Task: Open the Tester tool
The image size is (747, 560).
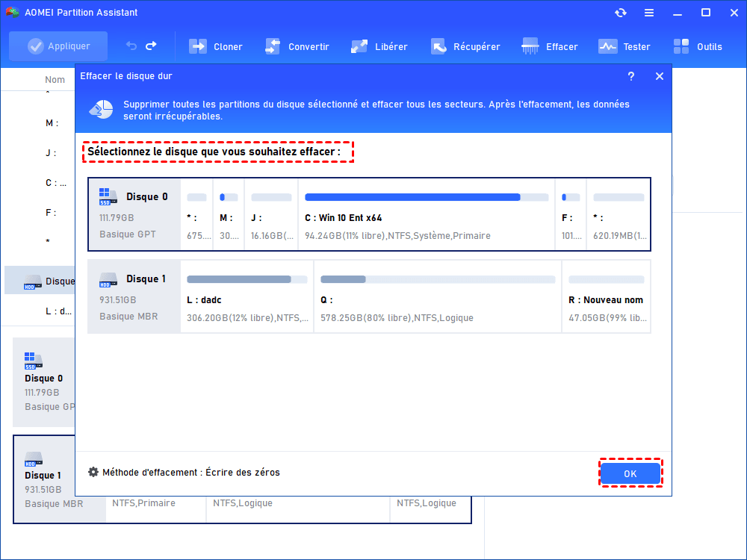Action: [607, 46]
